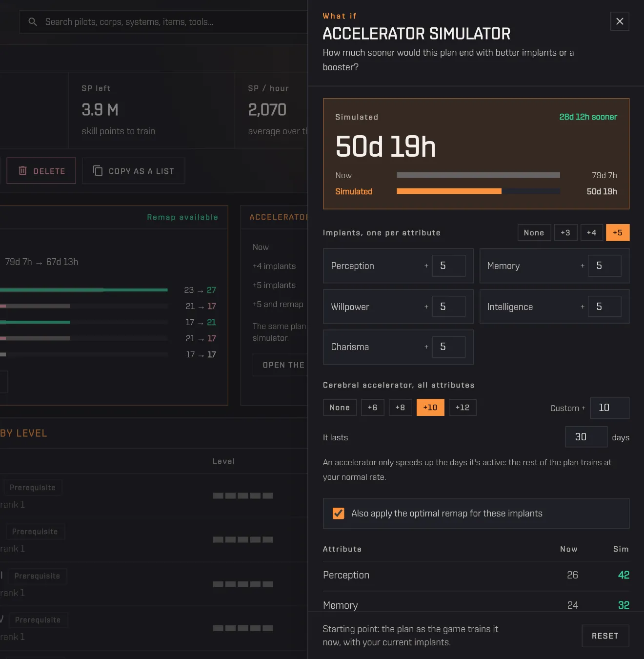The width and height of the screenshot is (644, 659).
Task: Click the Memory Sim value 32
Action: click(624, 605)
